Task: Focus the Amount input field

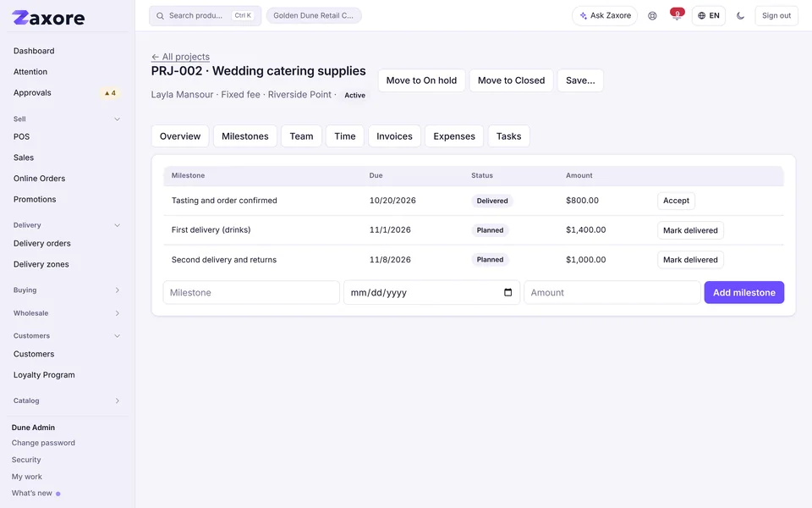Action: tap(612, 292)
